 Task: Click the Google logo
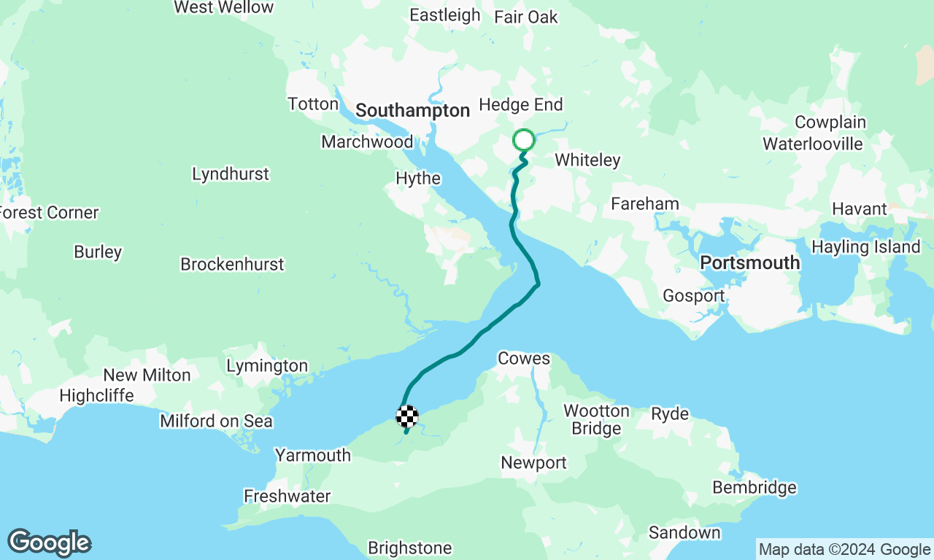49,543
